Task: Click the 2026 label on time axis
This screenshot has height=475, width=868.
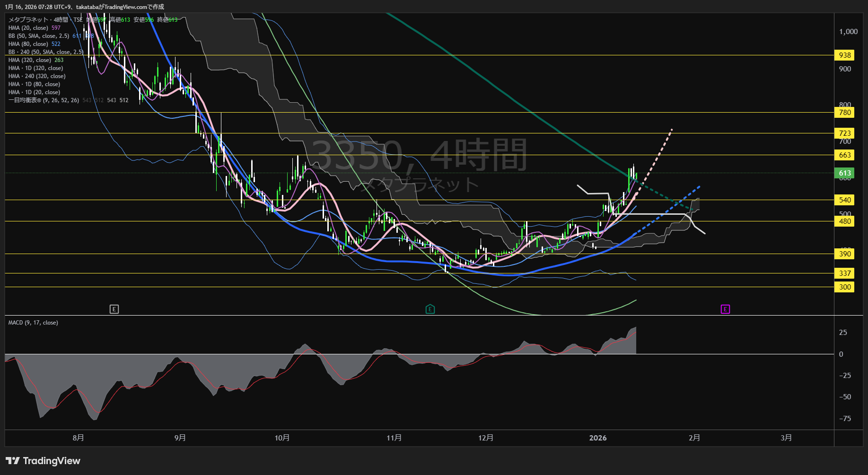Action: point(598,438)
